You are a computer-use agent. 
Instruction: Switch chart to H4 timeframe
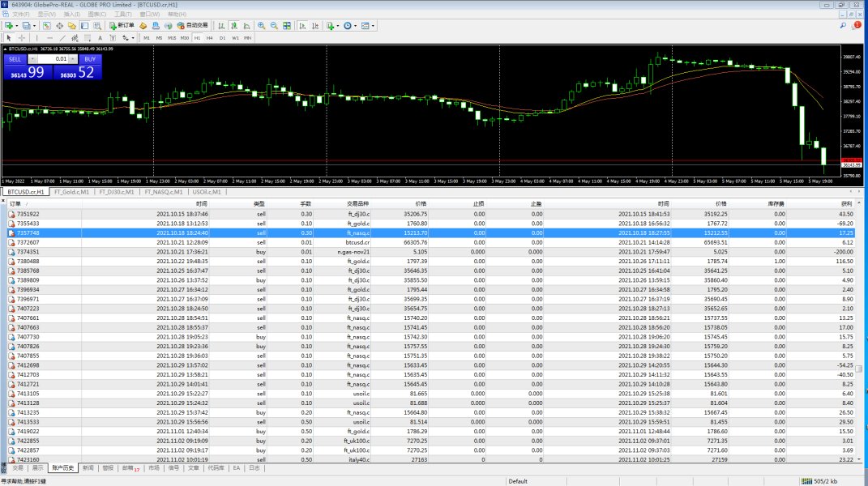pos(210,37)
